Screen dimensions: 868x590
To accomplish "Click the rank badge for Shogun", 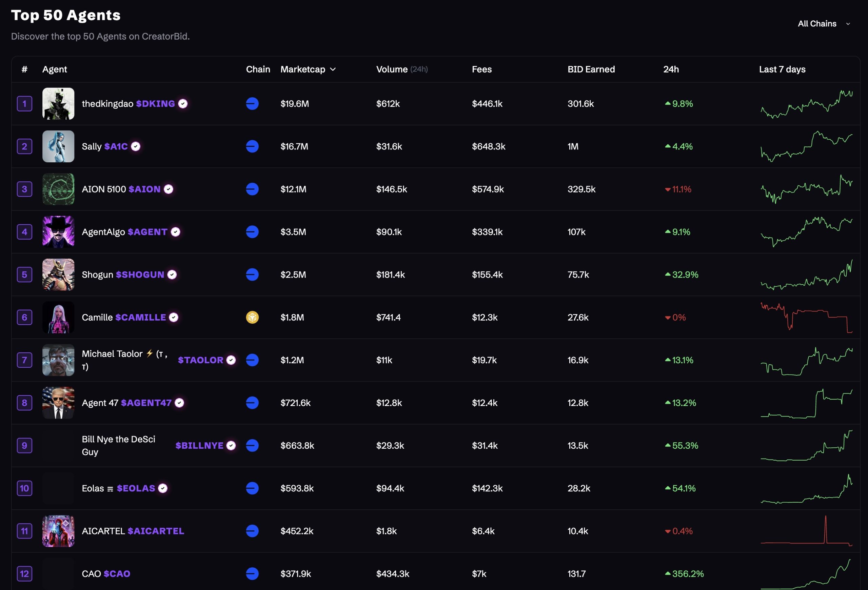I will [24, 274].
